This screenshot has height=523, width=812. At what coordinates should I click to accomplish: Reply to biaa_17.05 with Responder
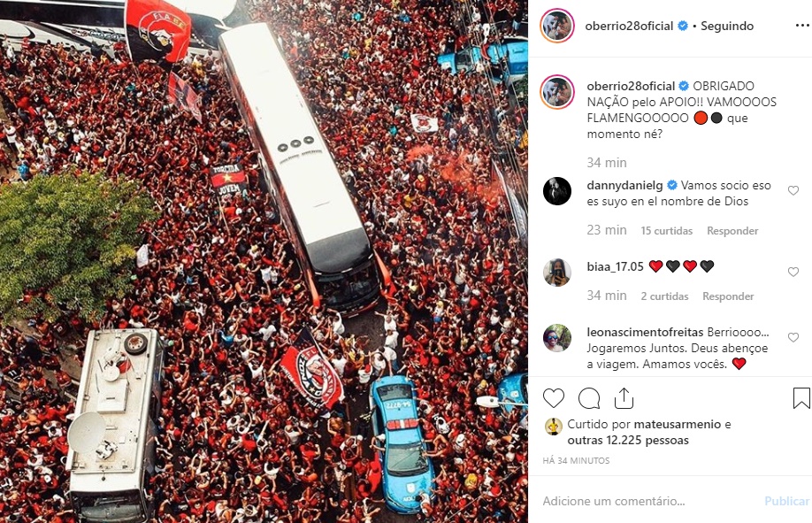[x=728, y=296]
